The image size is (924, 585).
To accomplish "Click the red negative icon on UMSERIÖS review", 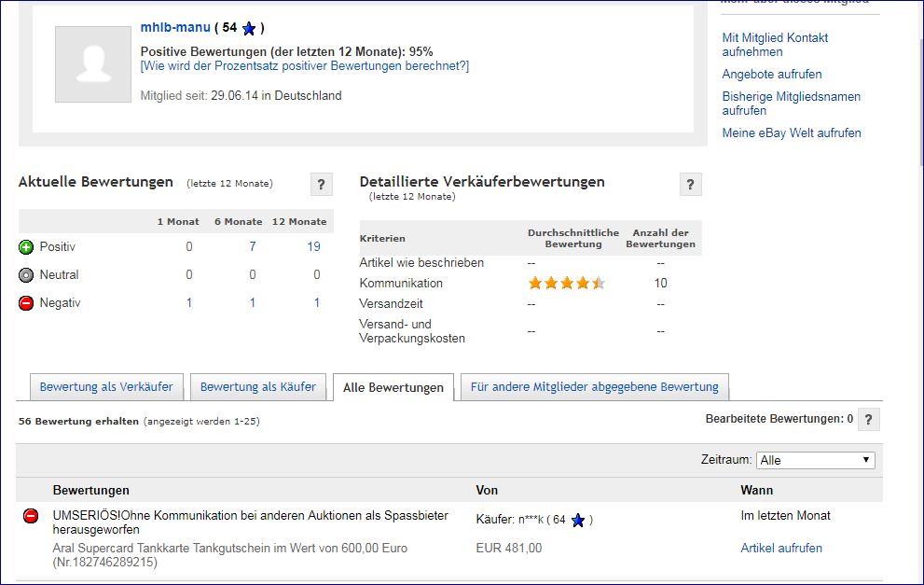I will (31, 516).
